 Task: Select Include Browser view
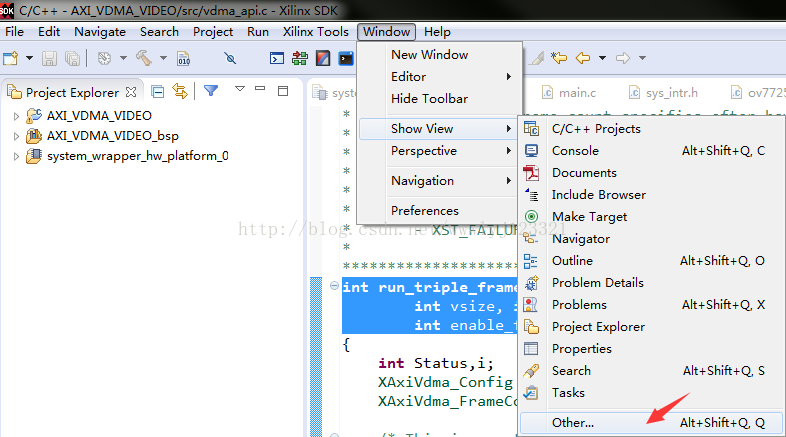[x=651, y=195]
